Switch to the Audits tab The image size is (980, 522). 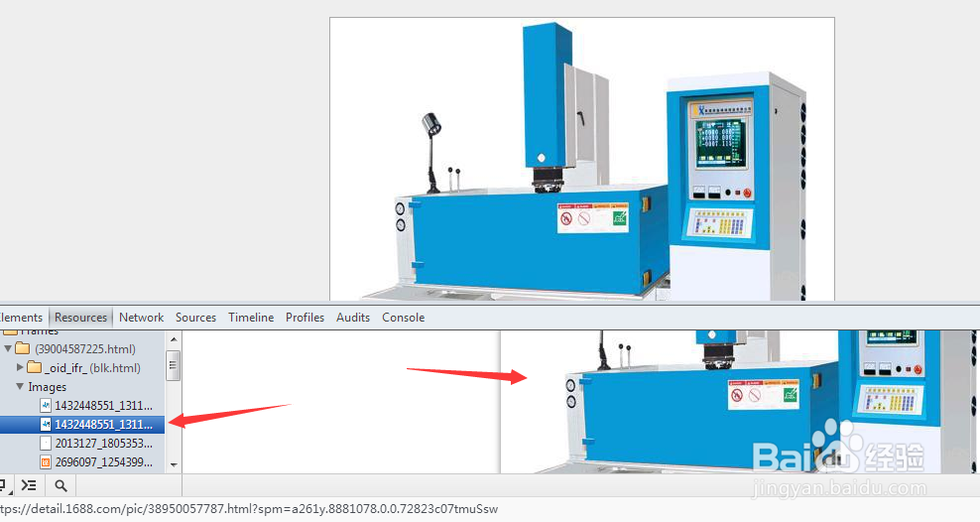[353, 318]
